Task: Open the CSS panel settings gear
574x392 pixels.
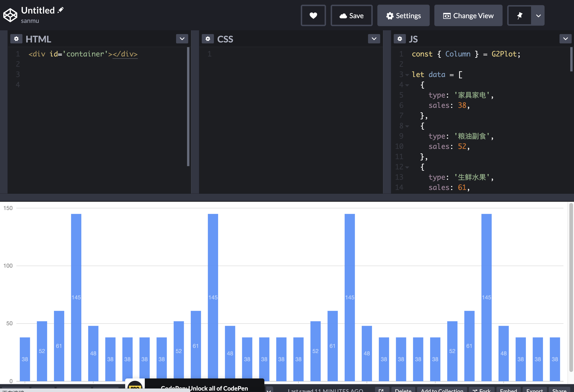Action: coord(208,39)
